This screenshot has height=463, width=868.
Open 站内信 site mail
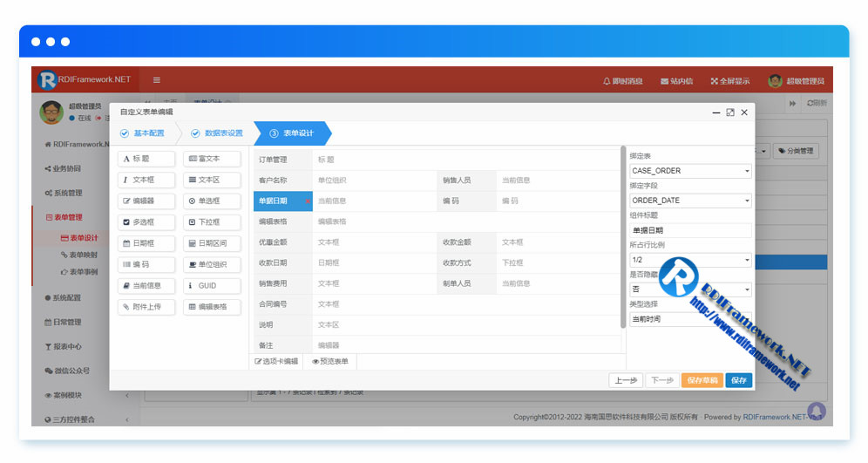tap(676, 81)
